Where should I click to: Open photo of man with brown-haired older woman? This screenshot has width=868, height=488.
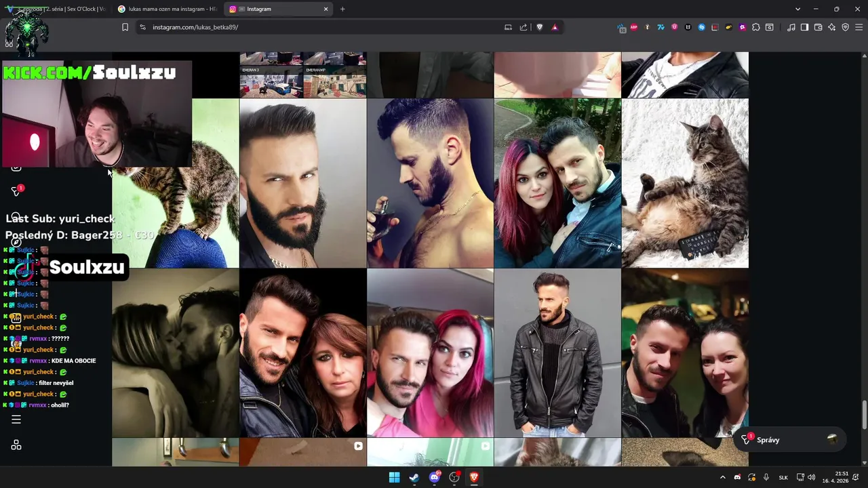pos(303,352)
